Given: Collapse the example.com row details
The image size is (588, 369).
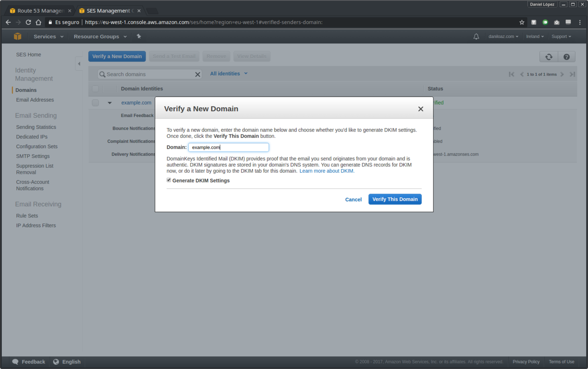Looking at the screenshot, I should click(109, 103).
